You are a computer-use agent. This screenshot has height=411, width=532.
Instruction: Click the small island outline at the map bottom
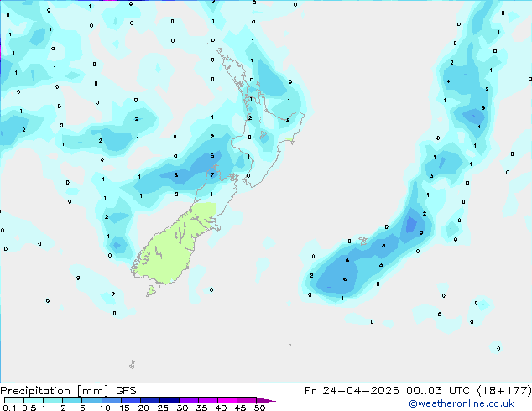(133, 365)
